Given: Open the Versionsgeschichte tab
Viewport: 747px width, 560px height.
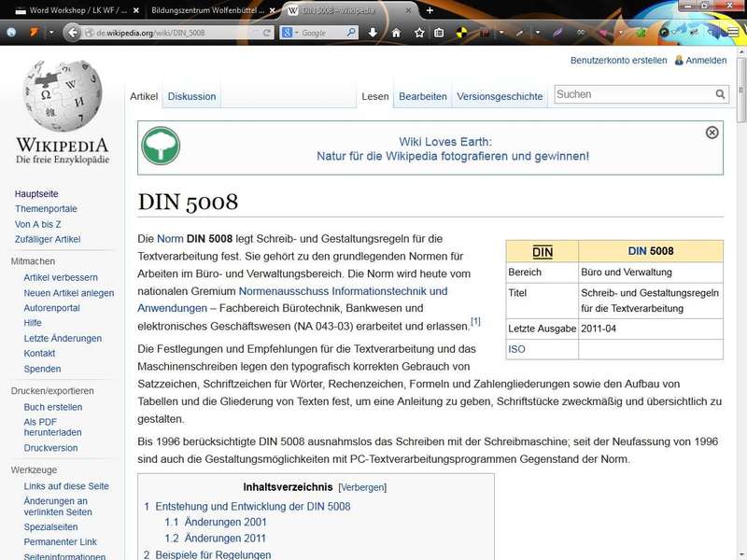Looking at the screenshot, I should [x=500, y=96].
